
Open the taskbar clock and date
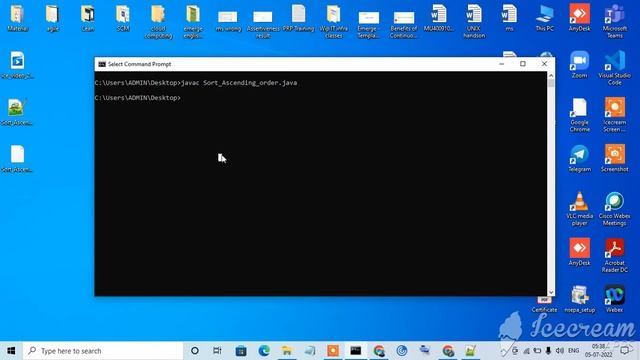pos(598,351)
